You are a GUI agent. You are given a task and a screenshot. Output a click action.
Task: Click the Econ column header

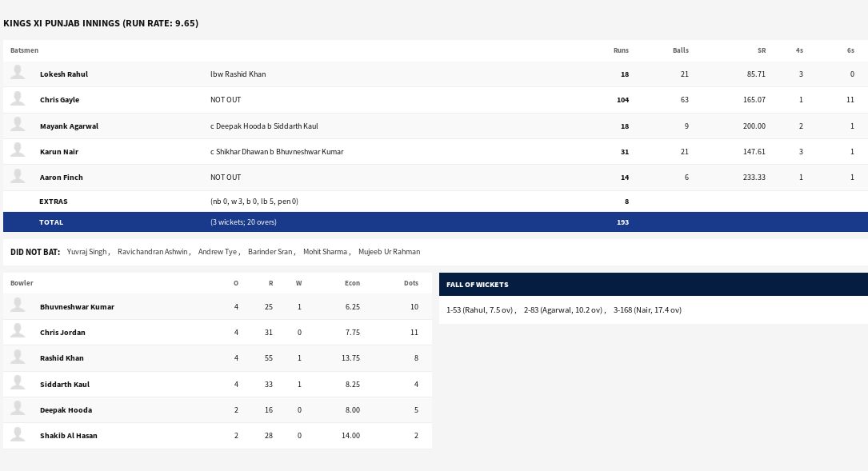coord(352,283)
